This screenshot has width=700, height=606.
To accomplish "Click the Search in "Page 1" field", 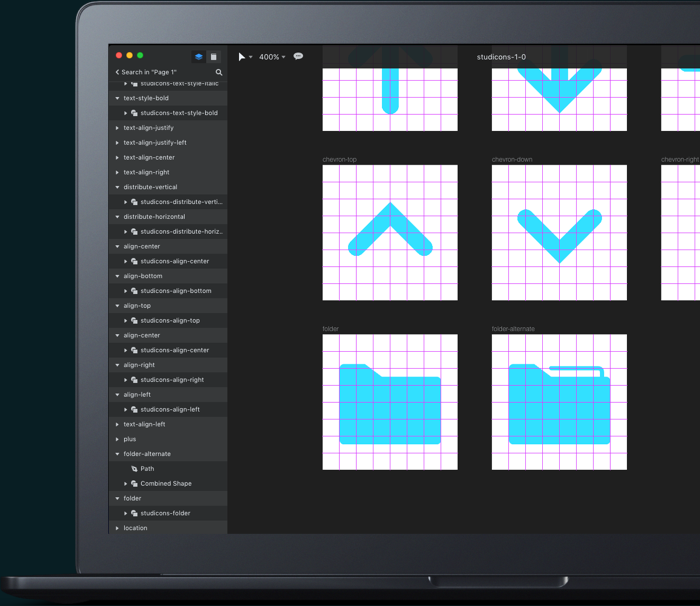I will click(149, 72).
